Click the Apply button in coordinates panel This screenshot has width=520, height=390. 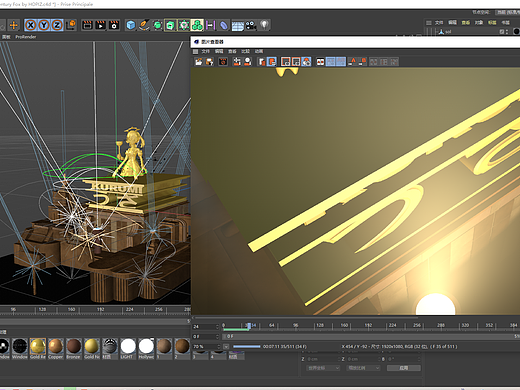tap(404, 368)
